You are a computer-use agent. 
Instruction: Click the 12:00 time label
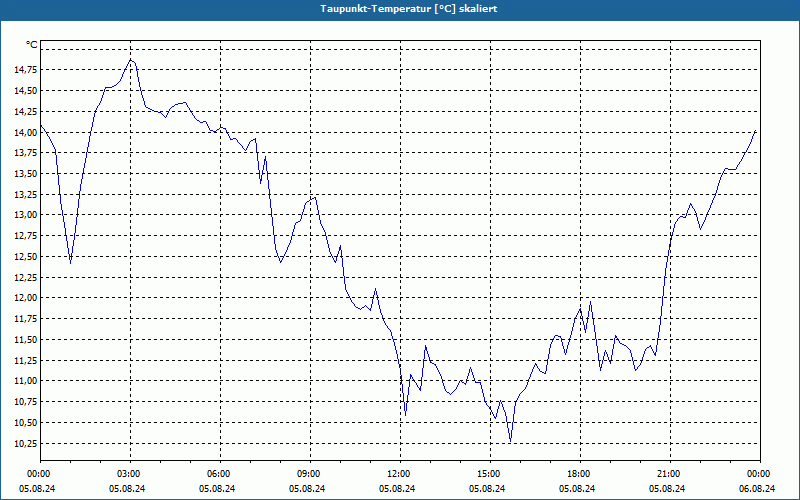coord(400,474)
